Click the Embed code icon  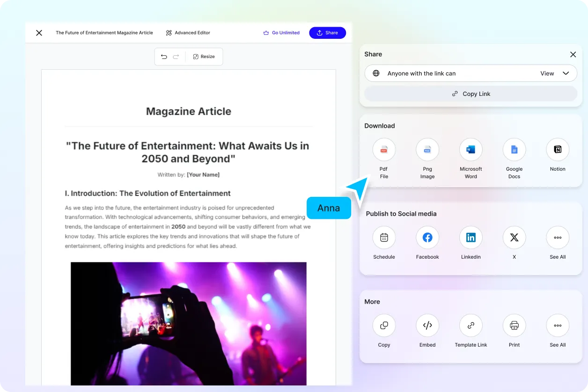[427, 326]
